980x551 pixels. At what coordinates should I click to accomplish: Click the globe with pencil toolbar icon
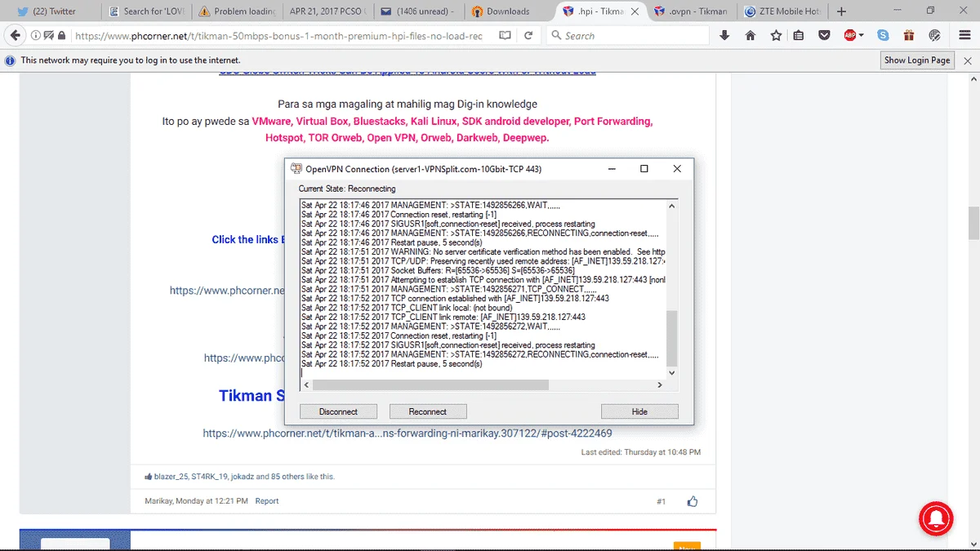935,36
